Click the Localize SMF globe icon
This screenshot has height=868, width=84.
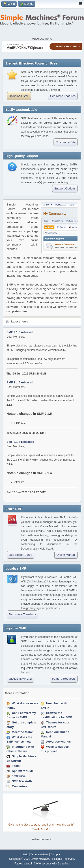coord(12,579)
